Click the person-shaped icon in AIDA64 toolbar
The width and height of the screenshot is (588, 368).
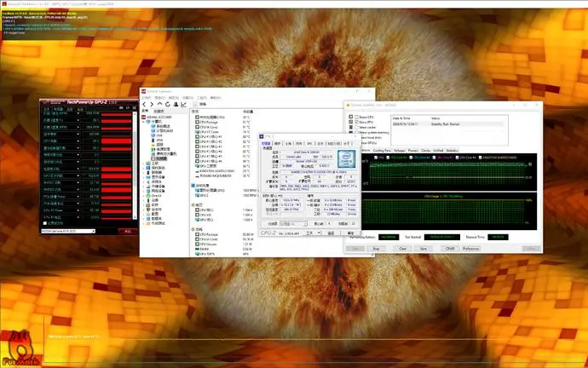(x=176, y=104)
